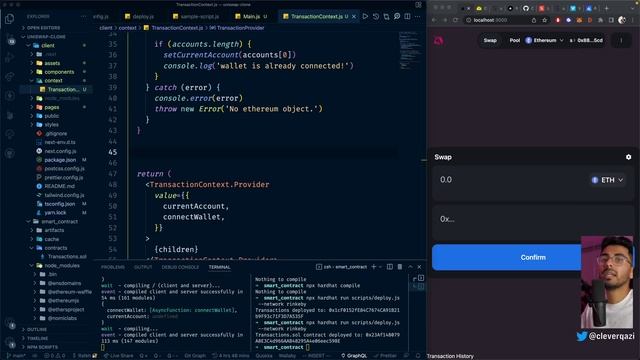Open the DEBUG CONSOLE panel tab
Screen dimensions: 640x360
pyautogui.click(x=180, y=267)
